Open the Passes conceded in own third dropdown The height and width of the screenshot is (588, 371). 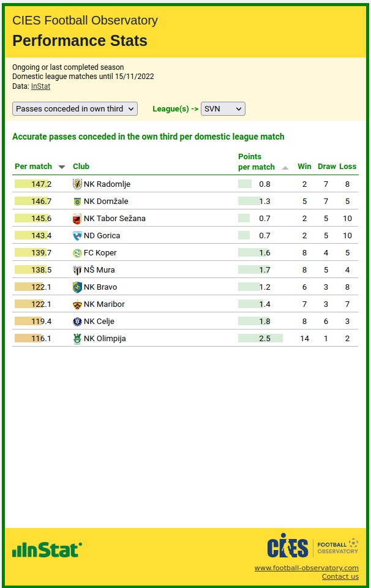[x=75, y=108]
